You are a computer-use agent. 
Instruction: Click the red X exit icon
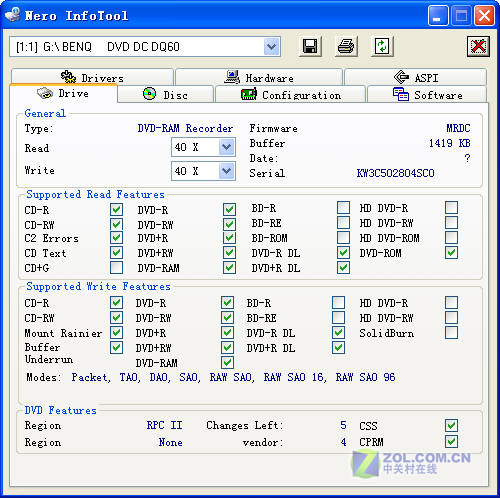pyautogui.click(x=478, y=46)
